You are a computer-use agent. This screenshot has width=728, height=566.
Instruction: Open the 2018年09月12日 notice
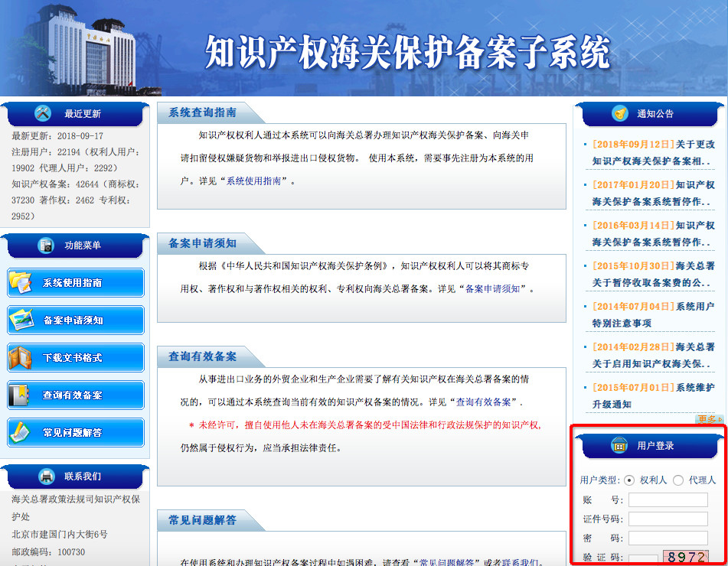653,153
